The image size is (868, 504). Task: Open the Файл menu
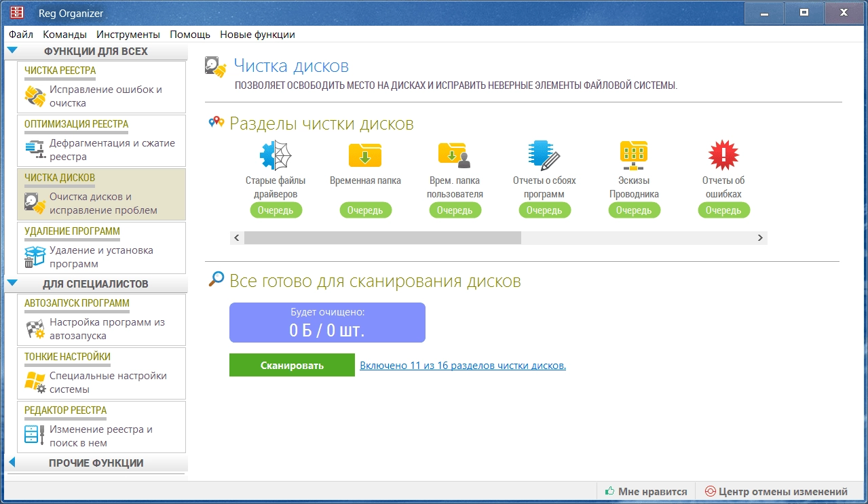point(21,35)
